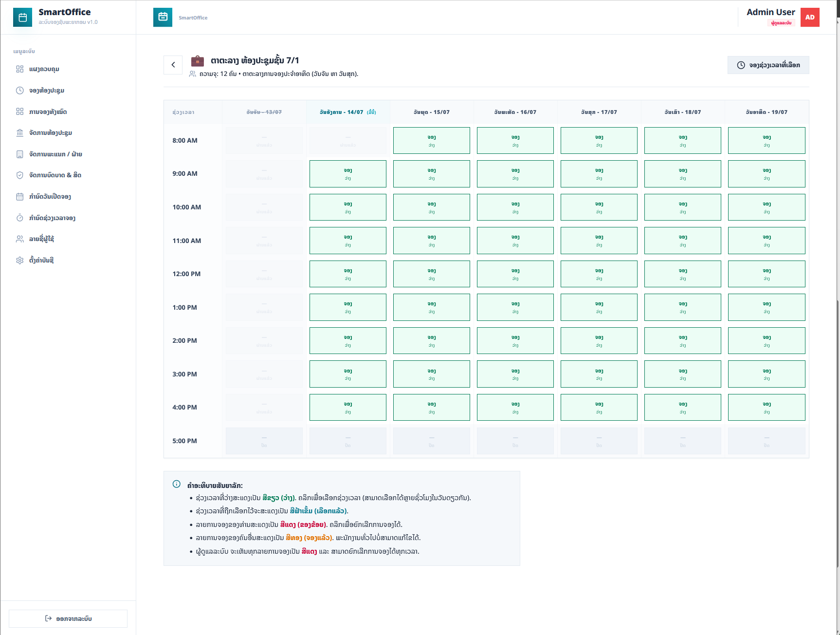Select the 8:00 AM slot on 15/07
Image resolution: width=840 pixels, height=635 pixels.
tap(432, 140)
